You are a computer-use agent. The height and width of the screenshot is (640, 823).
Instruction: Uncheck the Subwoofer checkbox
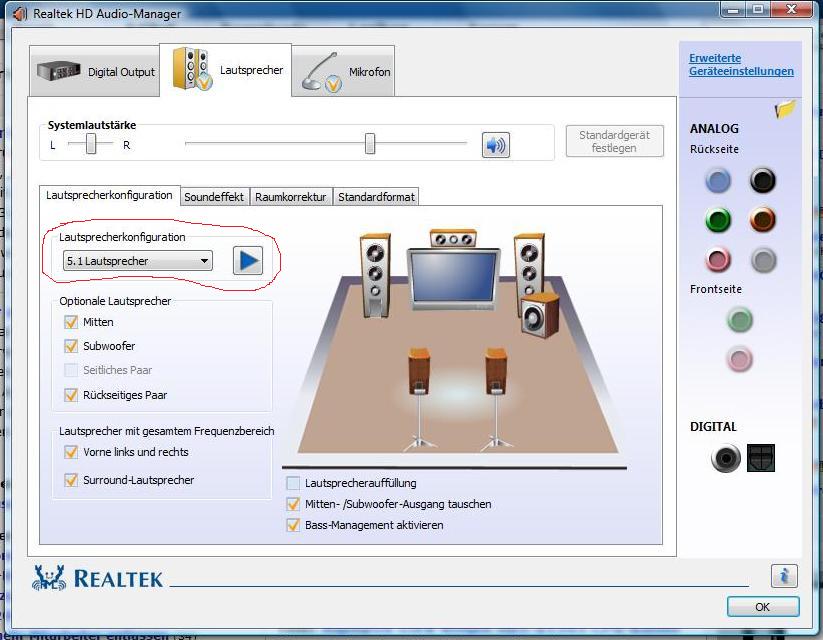click(x=71, y=346)
